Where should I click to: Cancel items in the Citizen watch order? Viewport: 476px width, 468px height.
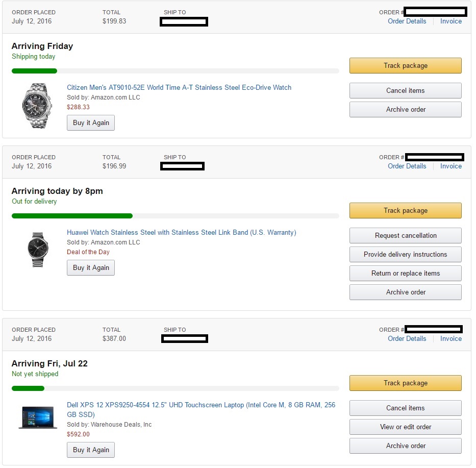click(x=405, y=91)
